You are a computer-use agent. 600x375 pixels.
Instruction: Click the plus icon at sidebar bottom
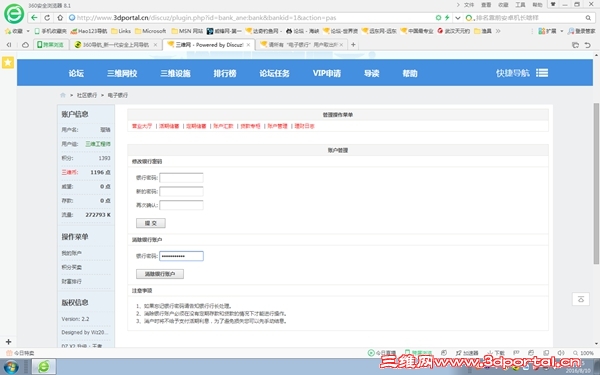pyautogui.click(x=8, y=341)
